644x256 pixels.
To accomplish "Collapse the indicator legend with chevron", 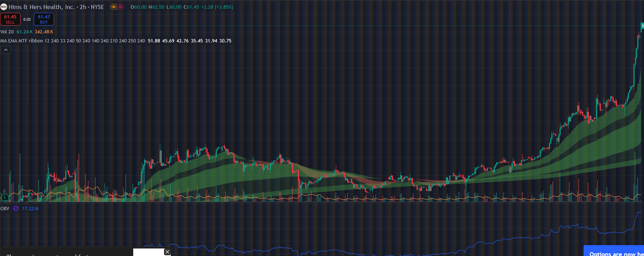I will point(6,50).
